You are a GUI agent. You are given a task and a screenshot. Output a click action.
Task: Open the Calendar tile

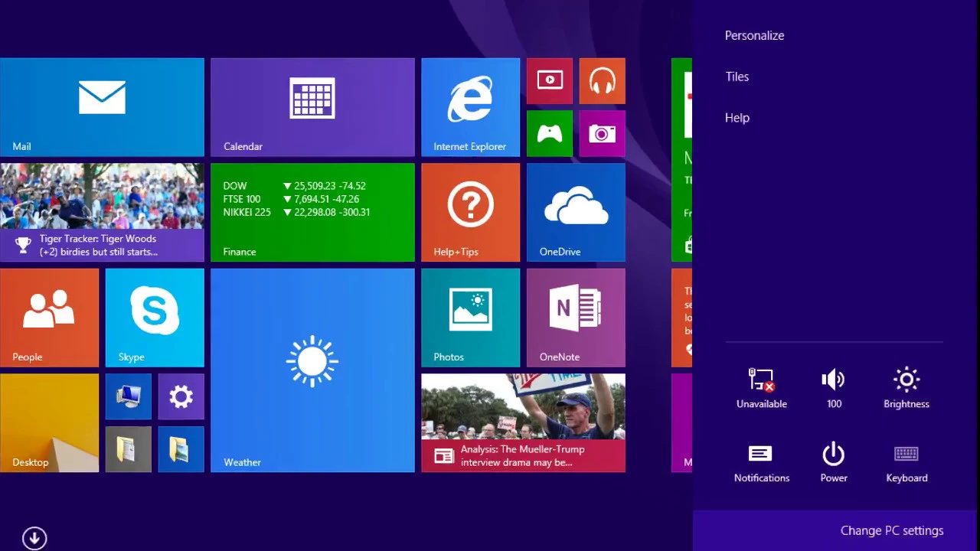click(312, 107)
